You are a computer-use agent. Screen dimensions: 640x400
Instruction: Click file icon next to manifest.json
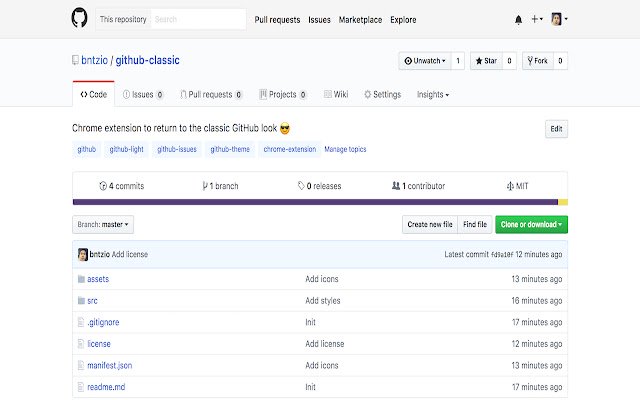tap(81, 366)
